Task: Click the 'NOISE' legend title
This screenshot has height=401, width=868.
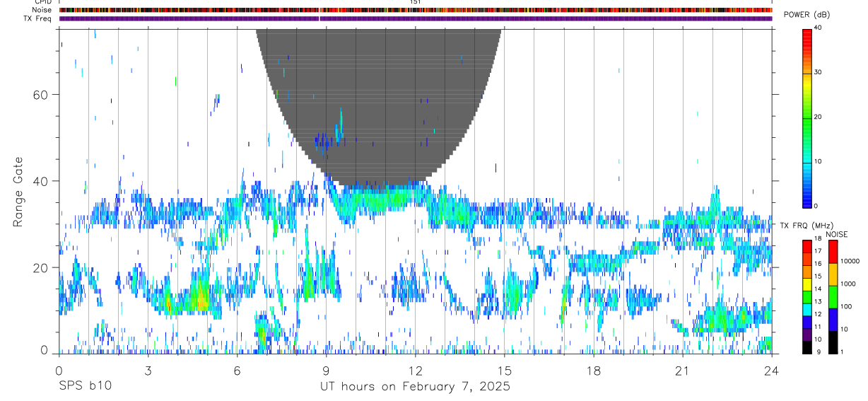Action: click(836, 234)
